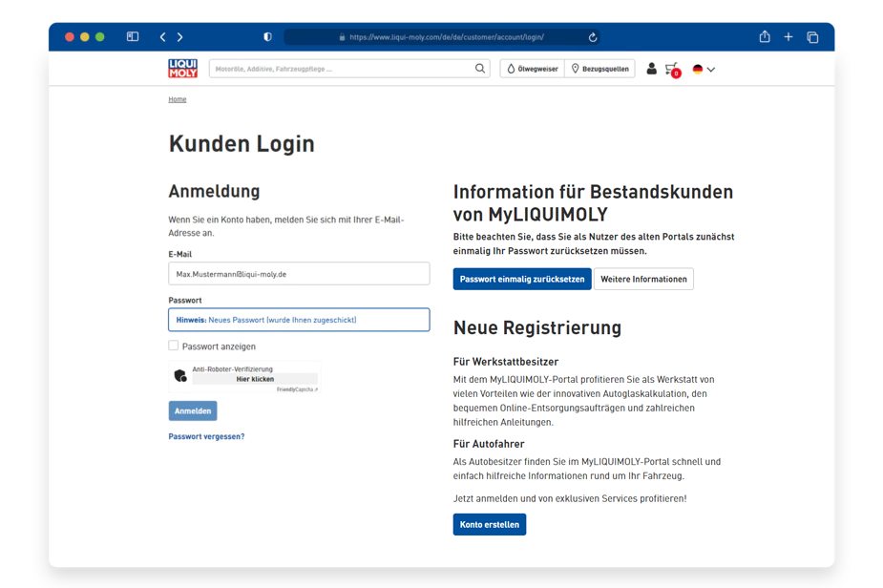Image resolution: width=883 pixels, height=588 pixels.
Task: Click Hier klicken anti-robot verification
Action: (255, 379)
